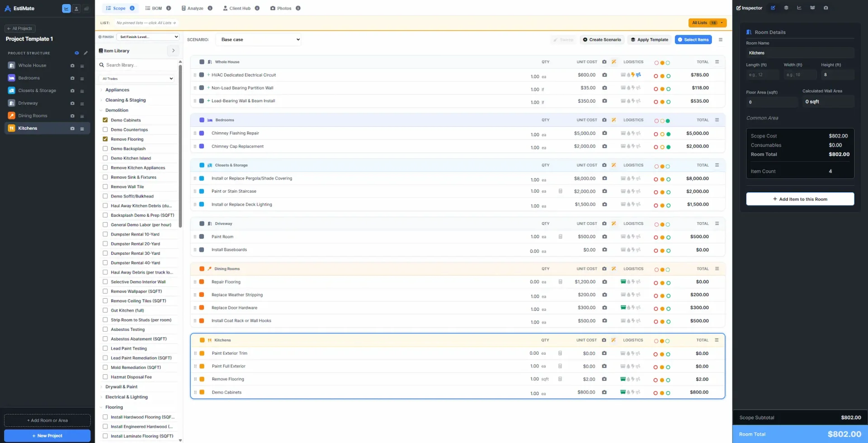Click Apply Template button

pyautogui.click(x=649, y=40)
